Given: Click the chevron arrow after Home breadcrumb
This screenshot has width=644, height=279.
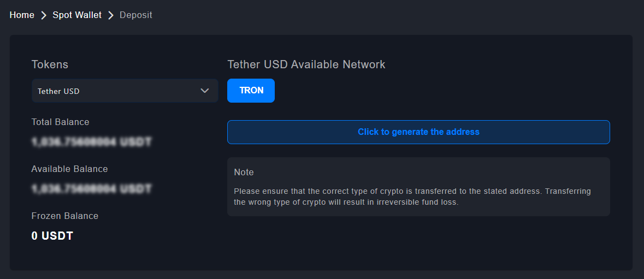Looking at the screenshot, I should (44, 15).
